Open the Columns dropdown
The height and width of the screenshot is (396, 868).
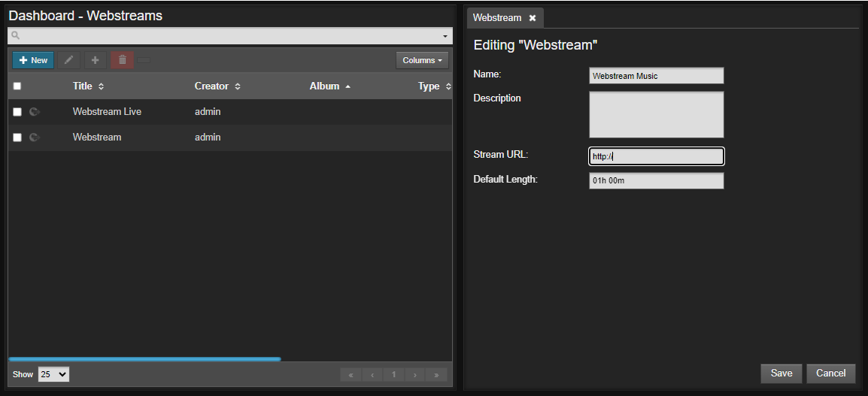coord(422,60)
